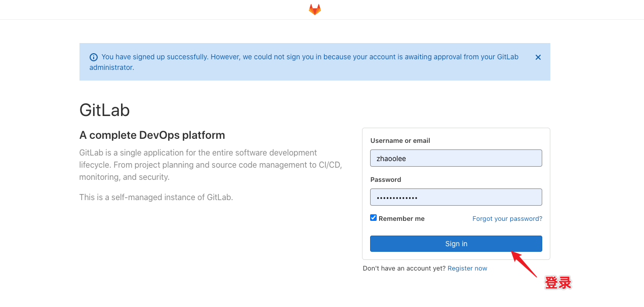Click 'A complete DevOps platform' heading
This screenshot has height=307, width=644.
coord(152,135)
